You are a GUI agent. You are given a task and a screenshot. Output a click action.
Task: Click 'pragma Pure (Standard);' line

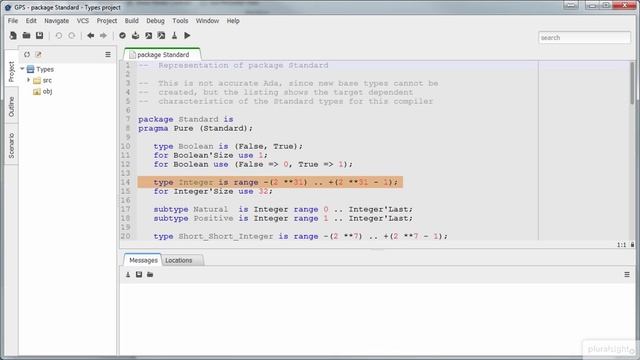(x=195, y=128)
